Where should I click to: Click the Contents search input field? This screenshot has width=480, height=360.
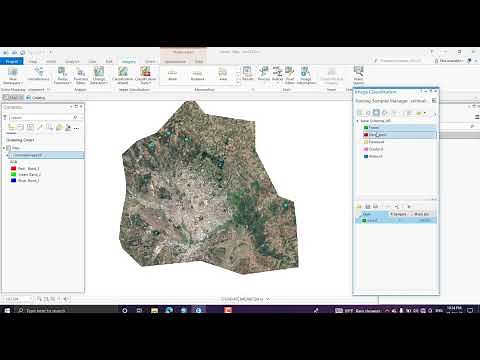point(42,117)
